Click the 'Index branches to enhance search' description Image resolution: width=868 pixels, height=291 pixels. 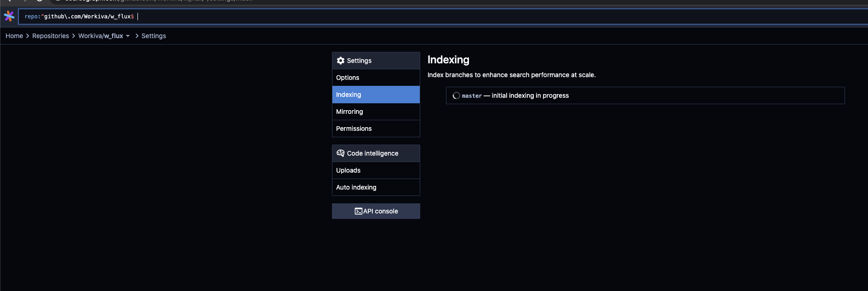tap(512, 75)
